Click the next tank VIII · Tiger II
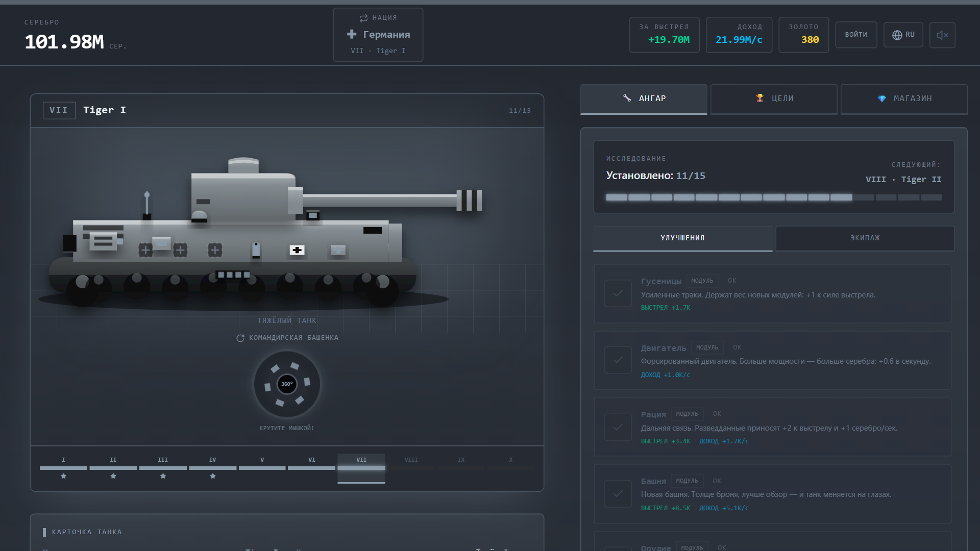980x551 pixels. click(903, 180)
